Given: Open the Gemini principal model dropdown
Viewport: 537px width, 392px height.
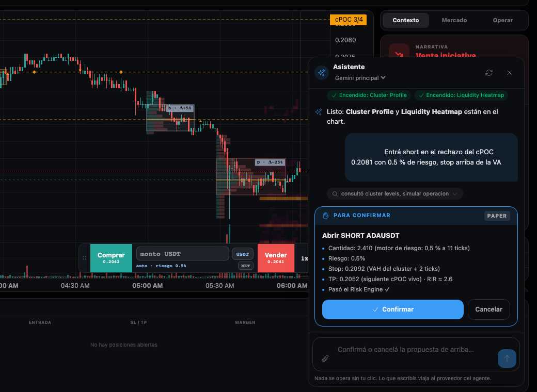Looking at the screenshot, I should coord(360,78).
